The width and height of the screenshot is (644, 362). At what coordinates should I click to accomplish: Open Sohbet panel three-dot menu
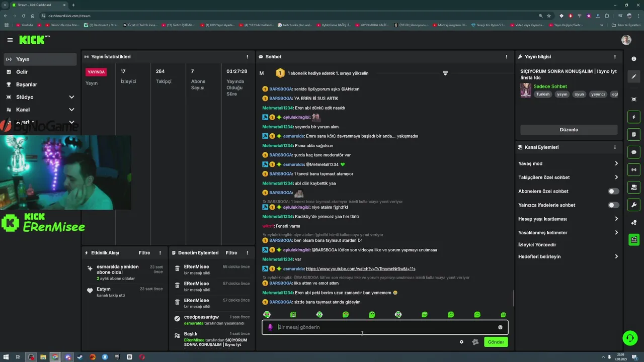tap(506, 57)
